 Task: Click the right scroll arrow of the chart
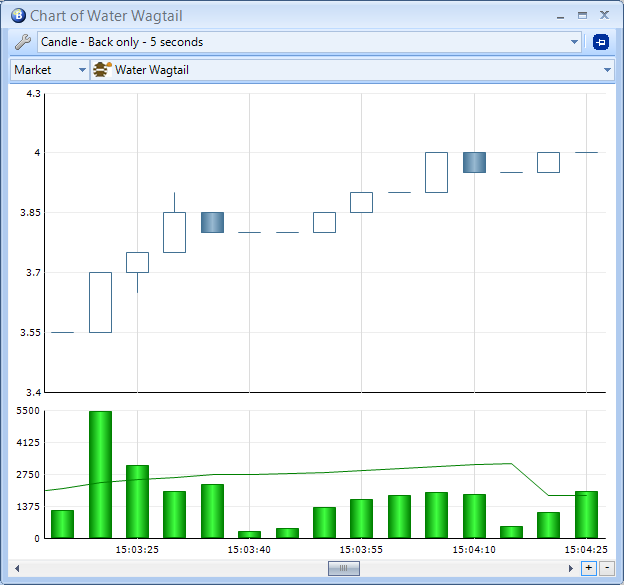click(x=571, y=568)
